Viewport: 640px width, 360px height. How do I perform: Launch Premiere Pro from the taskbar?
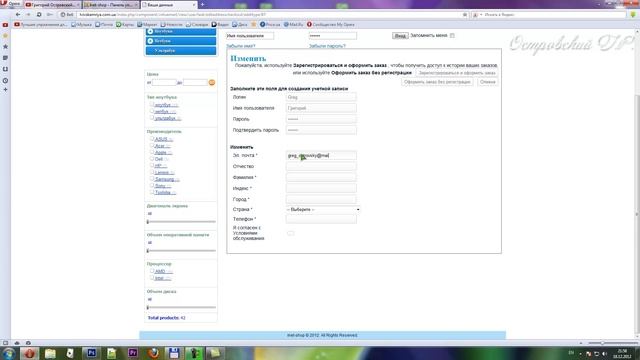[x=133, y=353]
